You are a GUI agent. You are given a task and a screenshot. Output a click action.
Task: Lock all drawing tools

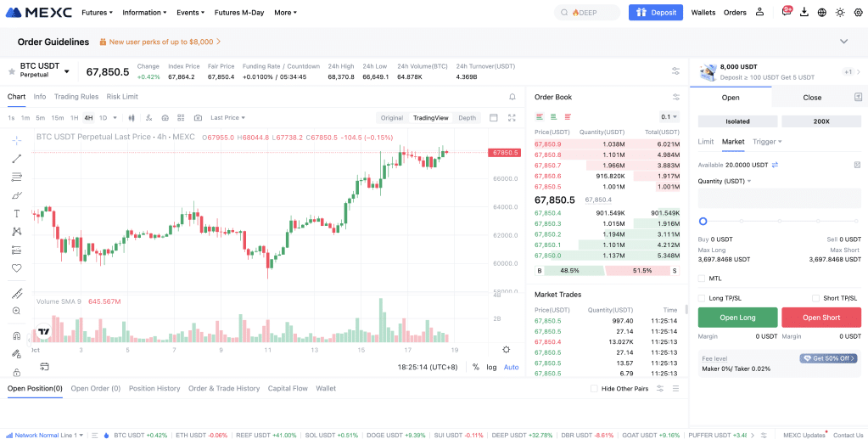[17, 372]
